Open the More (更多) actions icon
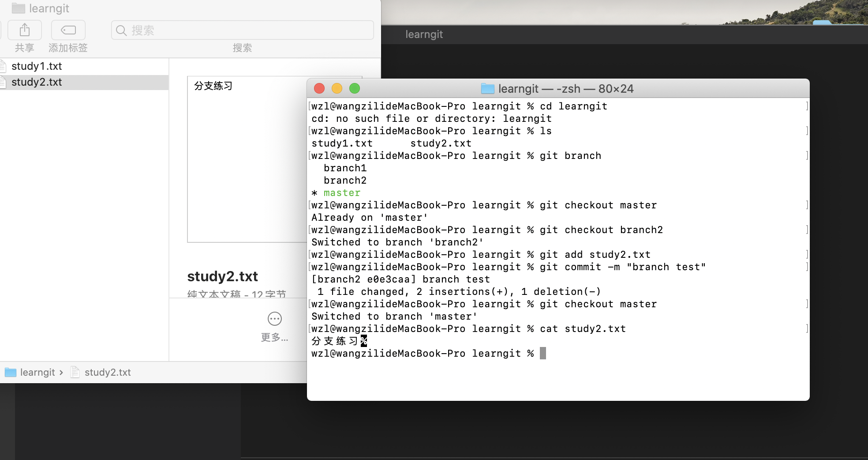This screenshot has height=460, width=868. tap(274, 319)
